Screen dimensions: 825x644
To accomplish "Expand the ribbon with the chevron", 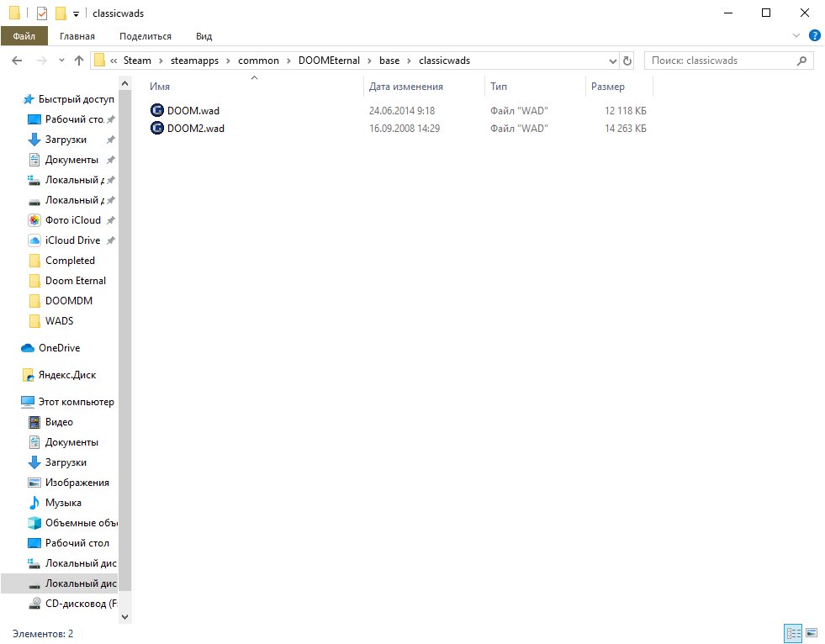I will pos(796,36).
